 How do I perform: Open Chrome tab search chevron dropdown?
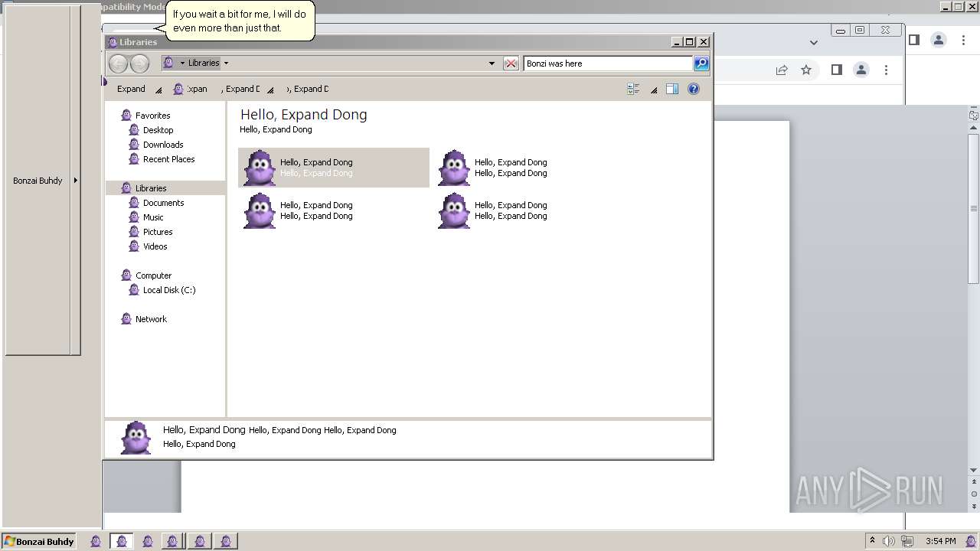point(814,43)
